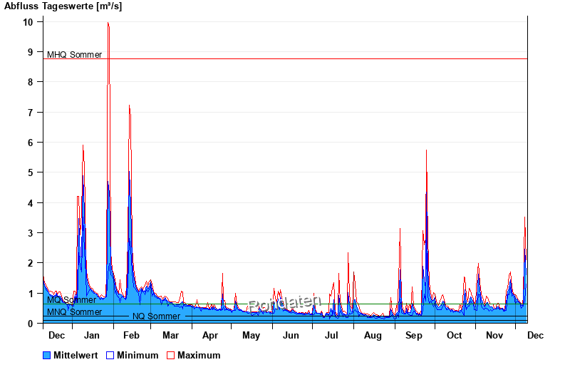570x392 pixels.
Task: Select the Sep month axis label
Action: click(x=414, y=335)
